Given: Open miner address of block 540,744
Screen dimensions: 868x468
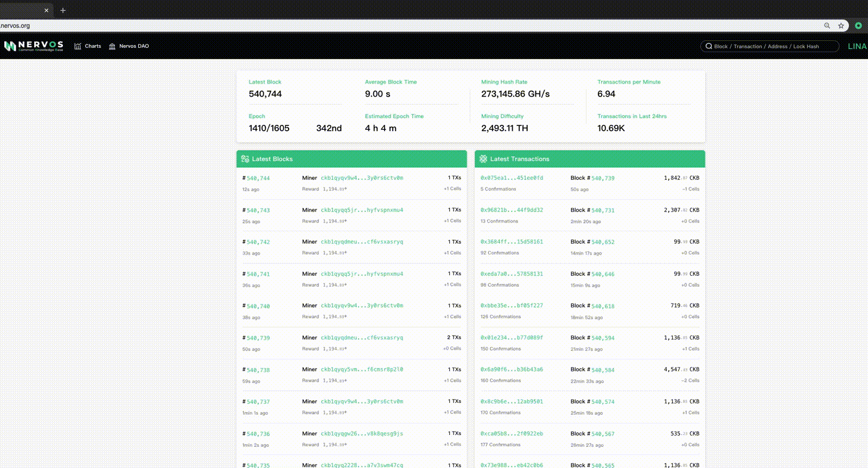Looking at the screenshot, I should (x=362, y=178).
